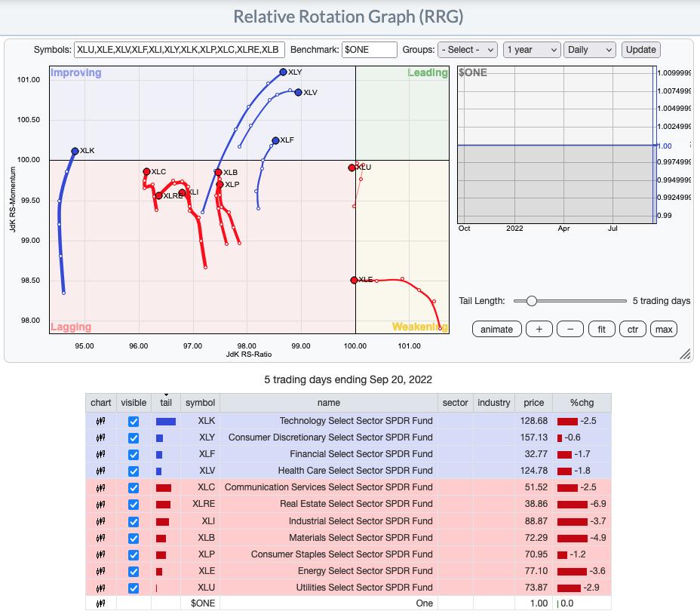Sort table by tail column

pyautogui.click(x=166, y=403)
